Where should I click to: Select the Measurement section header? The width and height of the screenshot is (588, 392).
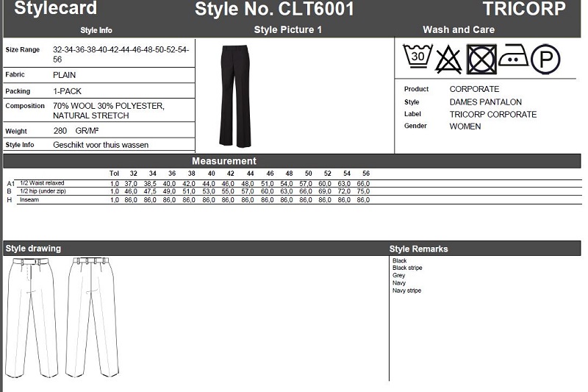[224, 161]
